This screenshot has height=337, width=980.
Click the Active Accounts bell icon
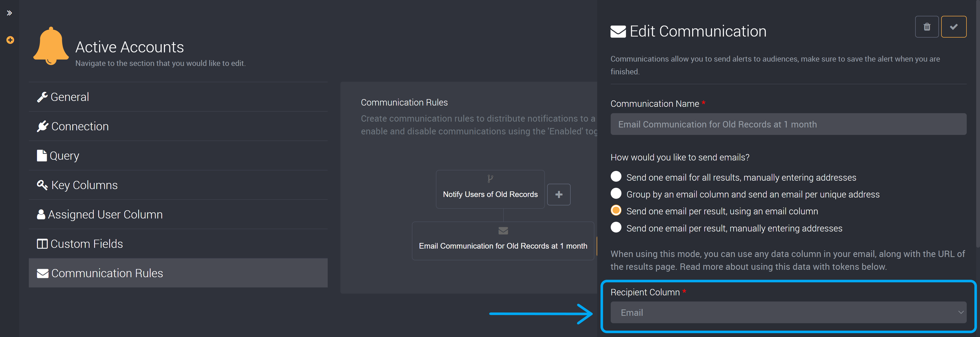pyautogui.click(x=51, y=46)
